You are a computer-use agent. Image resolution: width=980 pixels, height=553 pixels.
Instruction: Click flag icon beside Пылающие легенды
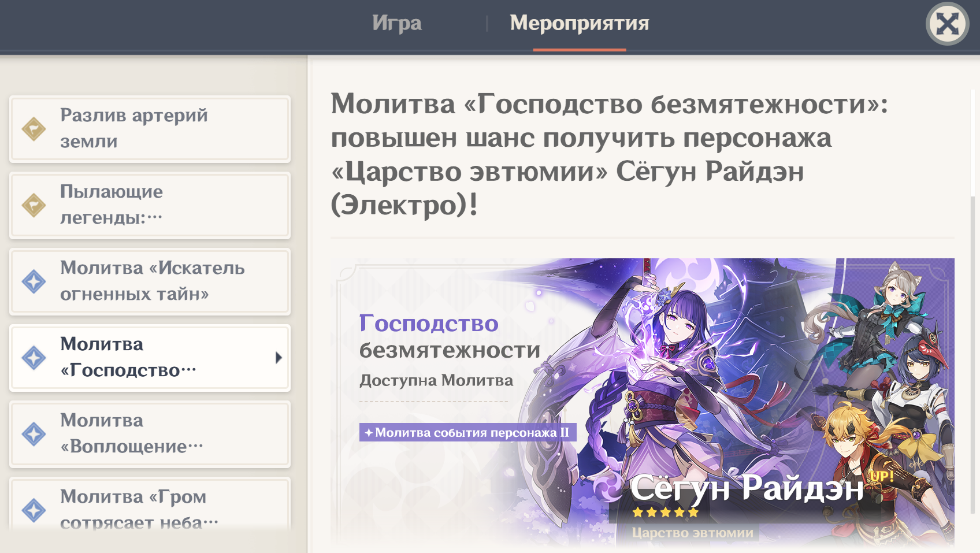pos(34,205)
